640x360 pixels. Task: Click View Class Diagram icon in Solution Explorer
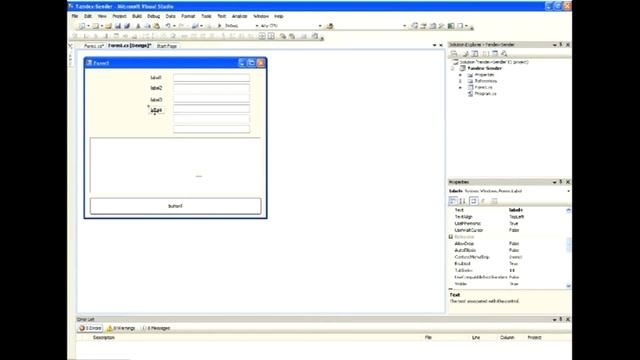[x=504, y=54]
